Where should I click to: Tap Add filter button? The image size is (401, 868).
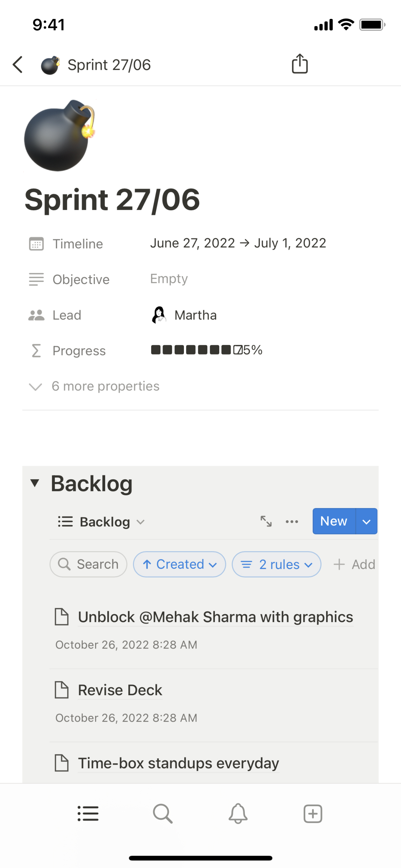[354, 564]
